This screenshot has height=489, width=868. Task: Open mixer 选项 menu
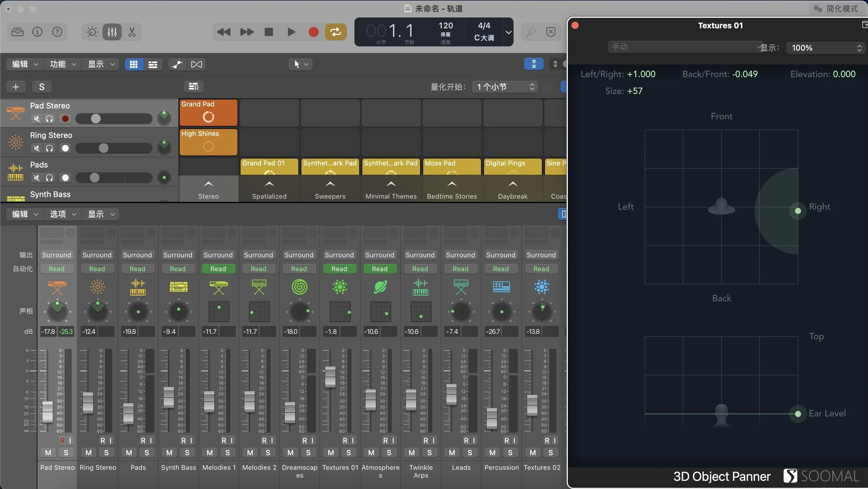(63, 214)
